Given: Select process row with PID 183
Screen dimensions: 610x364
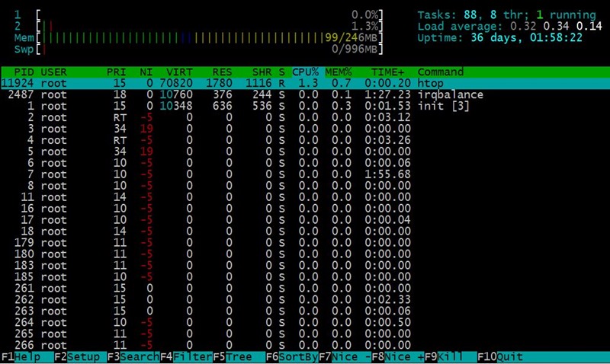Looking at the screenshot, I should [x=305, y=265].
